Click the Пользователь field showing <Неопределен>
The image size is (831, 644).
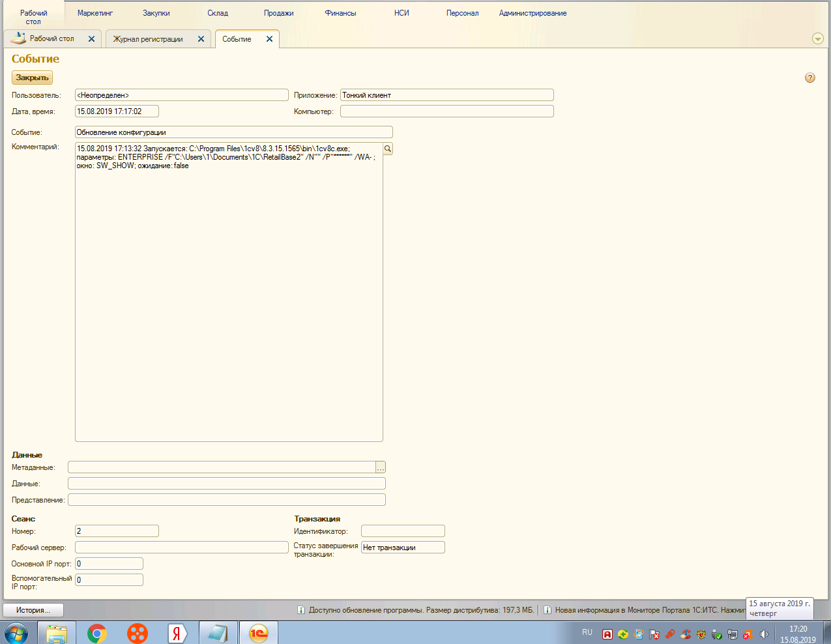[182, 95]
